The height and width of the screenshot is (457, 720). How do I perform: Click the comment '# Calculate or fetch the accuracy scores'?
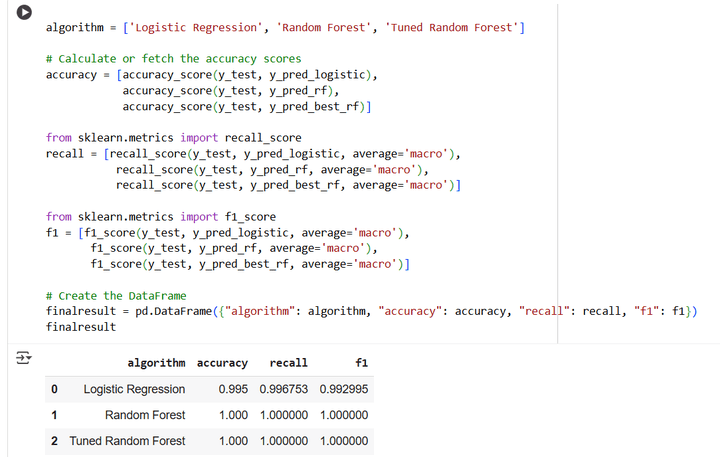coord(174,59)
